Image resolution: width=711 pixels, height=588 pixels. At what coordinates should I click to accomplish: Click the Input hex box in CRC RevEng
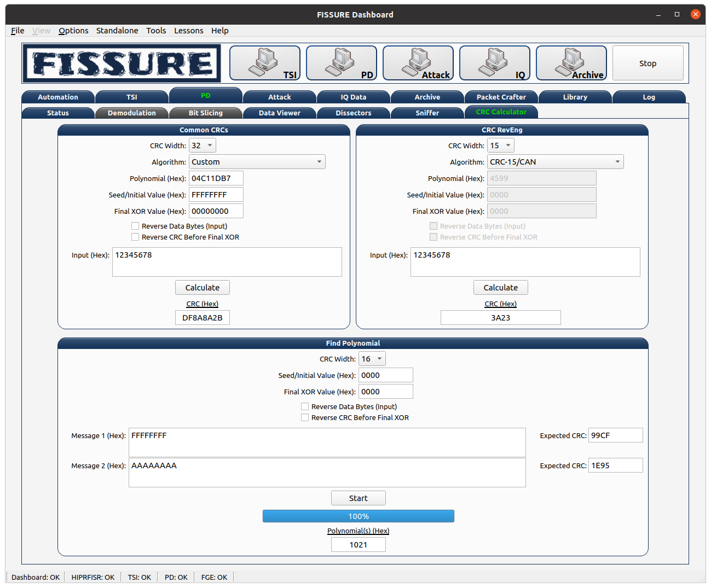(525, 262)
